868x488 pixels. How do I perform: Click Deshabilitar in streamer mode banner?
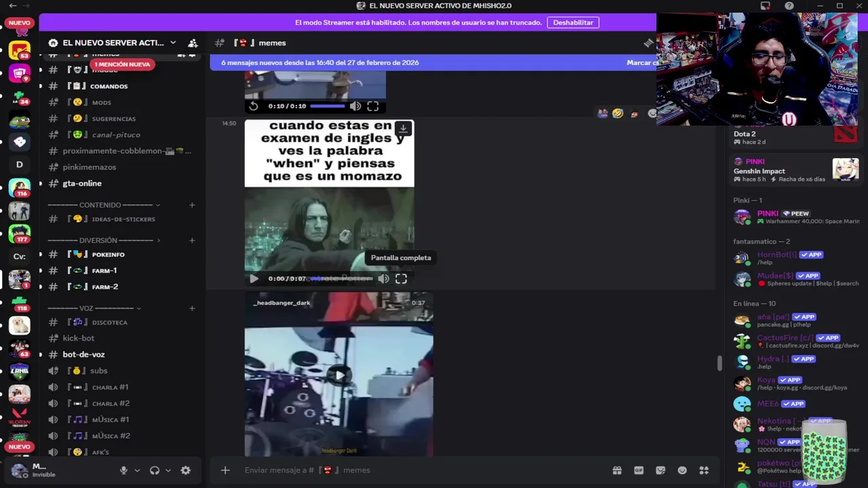pos(573,22)
